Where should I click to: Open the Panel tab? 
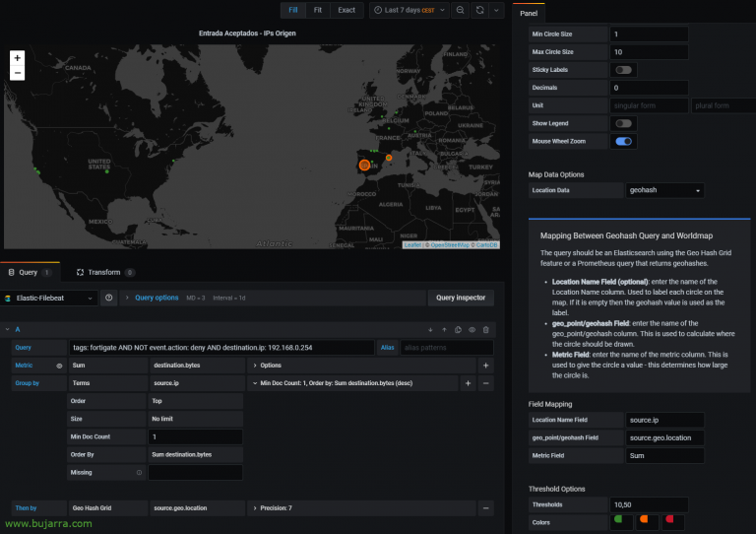[x=529, y=14]
